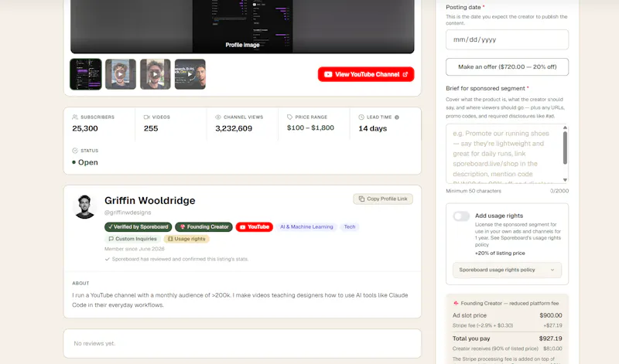Click the Subscribers people icon
The height and width of the screenshot is (364, 619).
click(75, 117)
